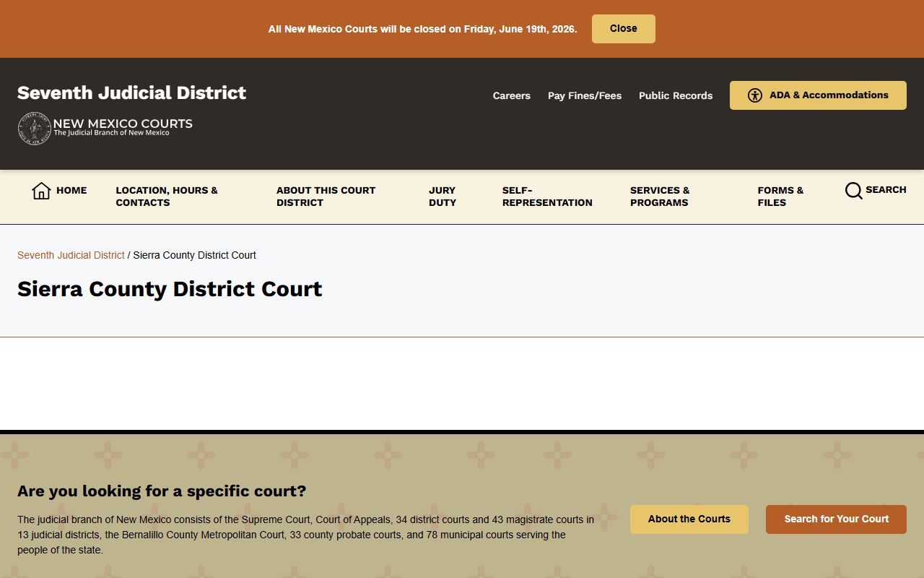The image size is (924, 578).
Task: Click the New Mexico Courts seal logo
Action: pyautogui.click(x=34, y=129)
